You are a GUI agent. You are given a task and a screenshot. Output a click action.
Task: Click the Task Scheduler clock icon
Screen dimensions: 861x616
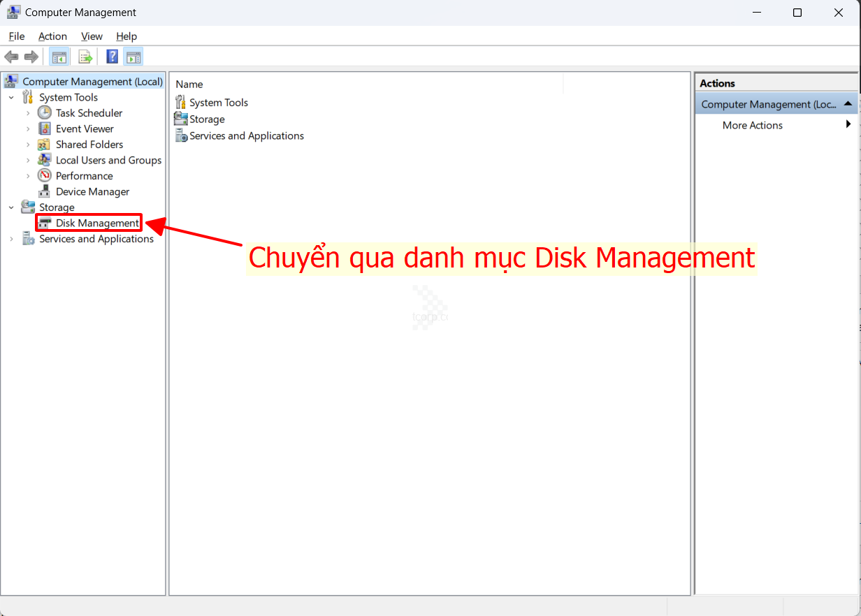pyautogui.click(x=45, y=112)
